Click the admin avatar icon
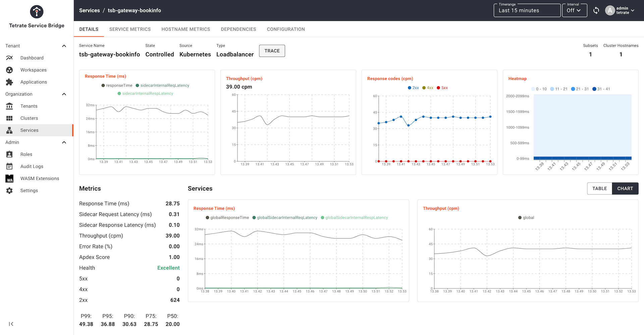Image resolution: width=644 pixels, height=335 pixels. coord(610,10)
